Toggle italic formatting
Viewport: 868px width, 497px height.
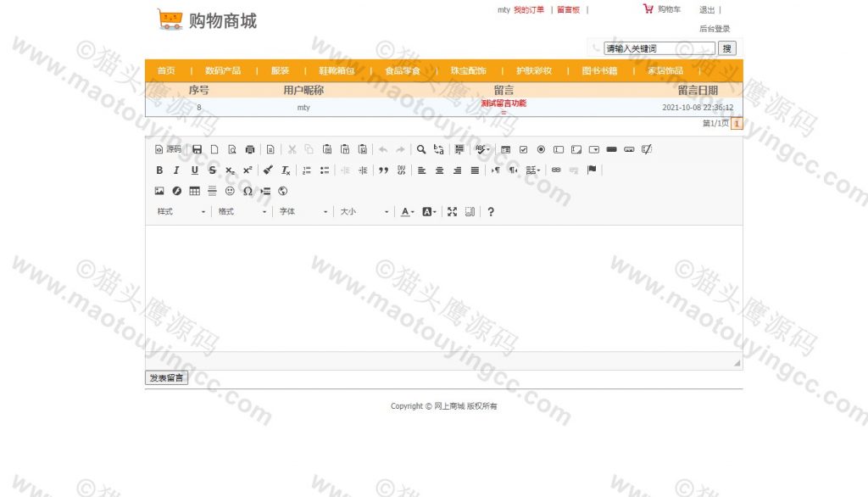[177, 170]
